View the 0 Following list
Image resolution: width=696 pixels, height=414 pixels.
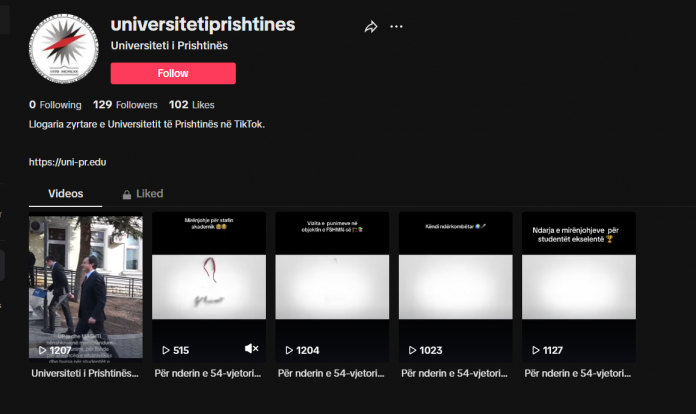(x=55, y=105)
